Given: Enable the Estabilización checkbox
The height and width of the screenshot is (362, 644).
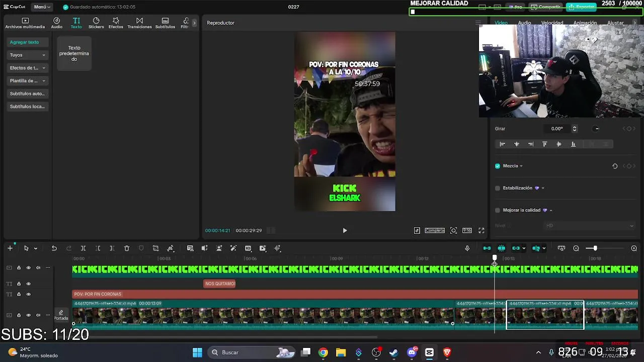Looking at the screenshot, I should coord(498,188).
